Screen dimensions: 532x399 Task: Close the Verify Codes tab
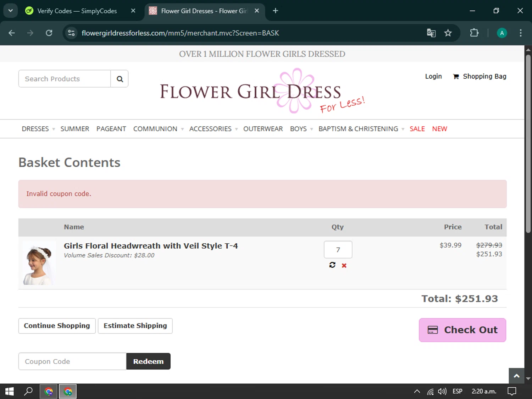tap(133, 11)
